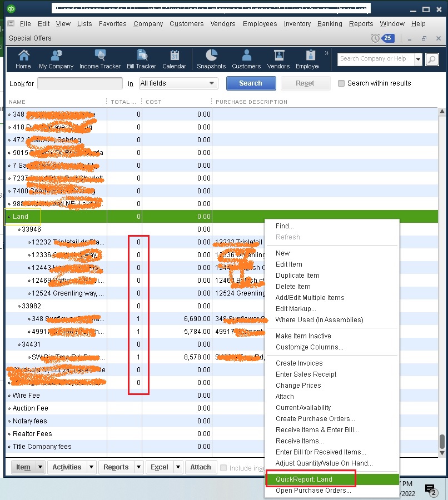
Task: Click the Reset link
Action: tap(305, 83)
